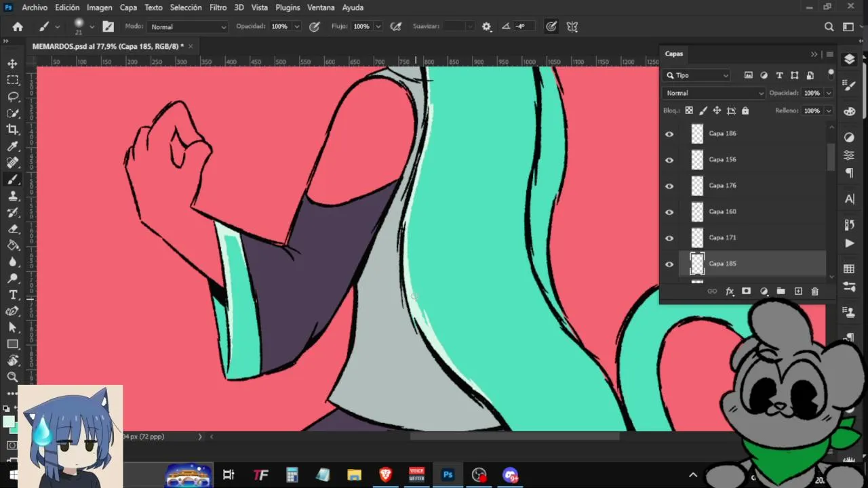The width and height of the screenshot is (868, 488).
Task: Open the Filtro menu
Action: point(218,7)
